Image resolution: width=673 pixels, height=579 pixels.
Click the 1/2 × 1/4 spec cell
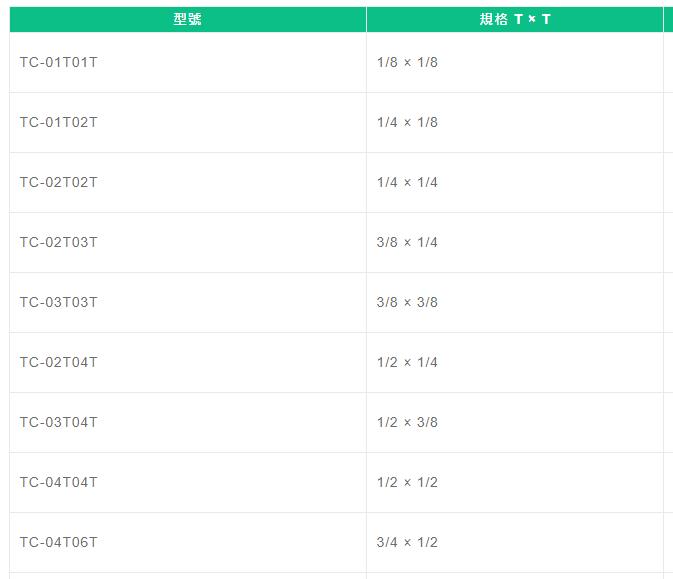515,362
